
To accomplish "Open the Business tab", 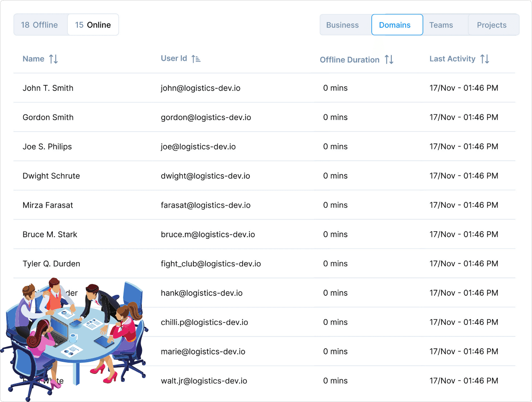I will pos(346,25).
